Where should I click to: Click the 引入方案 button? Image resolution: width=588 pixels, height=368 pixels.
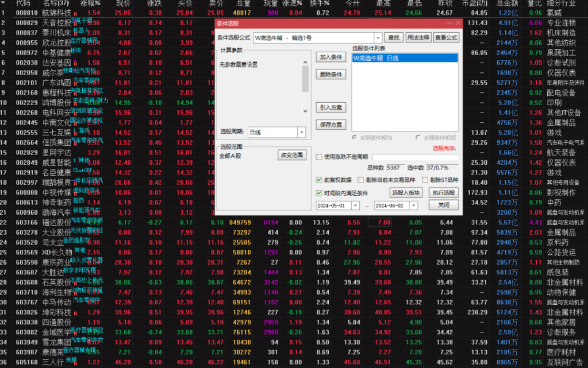pyautogui.click(x=330, y=107)
